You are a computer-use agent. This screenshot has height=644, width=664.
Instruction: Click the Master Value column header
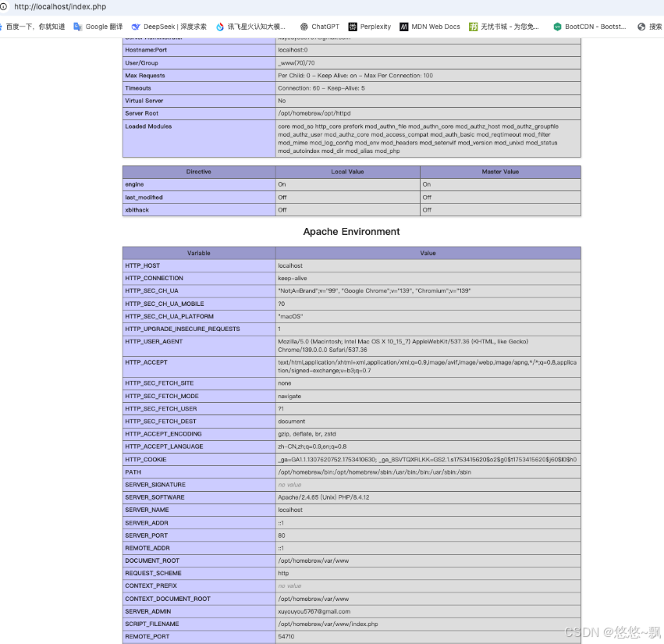[500, 172]
